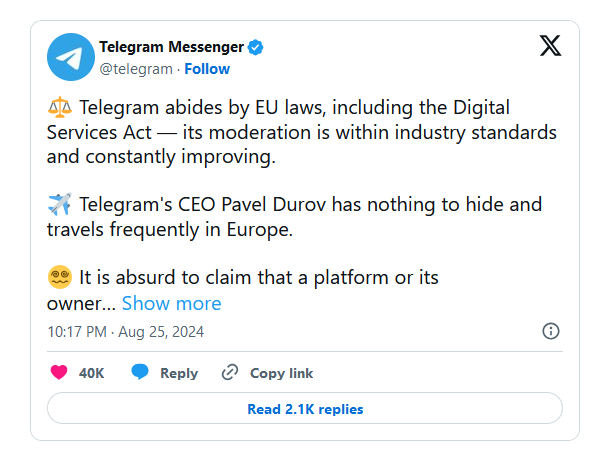Open the 10:17 PM Aug 25 timestamp
600x462 pixels.
click(x=125, y=331)
